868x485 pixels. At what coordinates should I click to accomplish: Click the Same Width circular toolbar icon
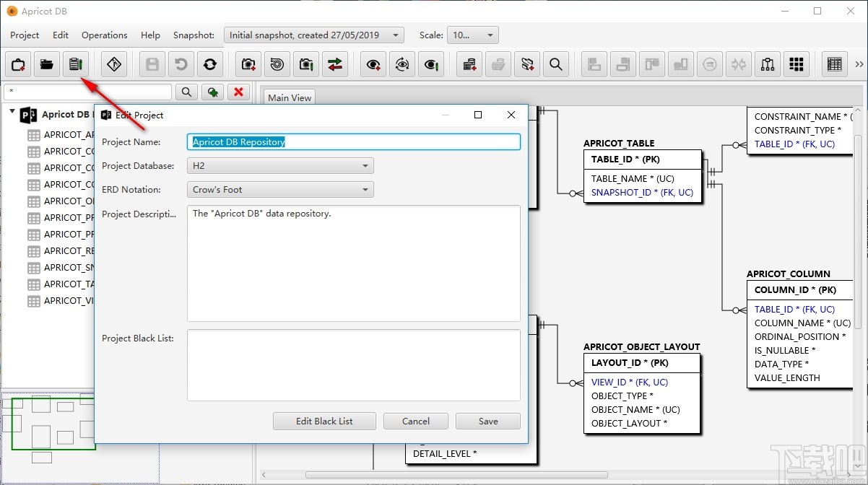pos(710,64)
